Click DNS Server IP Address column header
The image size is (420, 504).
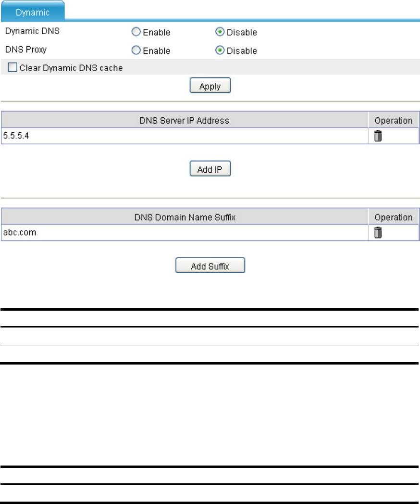click(185, 120)
